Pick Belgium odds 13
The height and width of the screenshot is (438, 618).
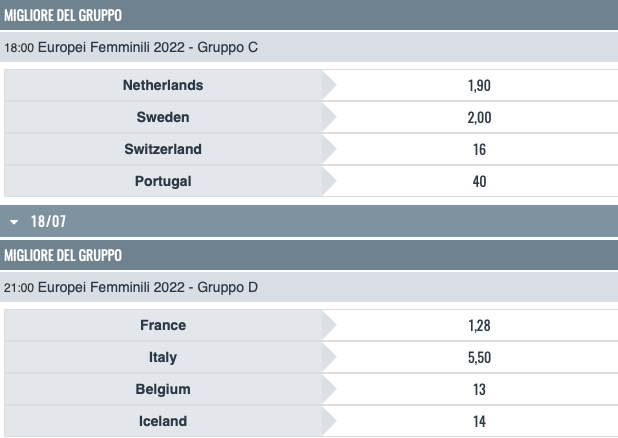pos(478,390)
